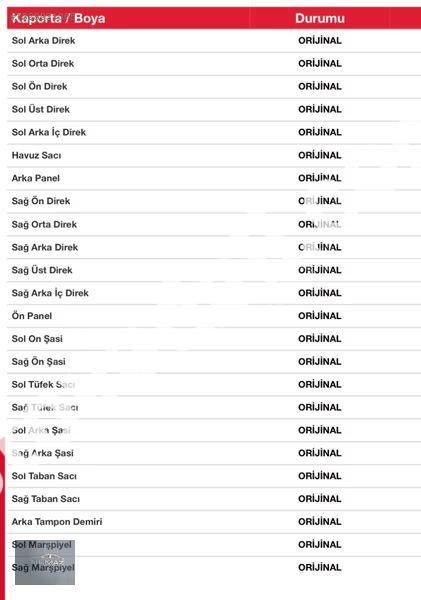Click the Ön Panel row label

click(32, 316)
